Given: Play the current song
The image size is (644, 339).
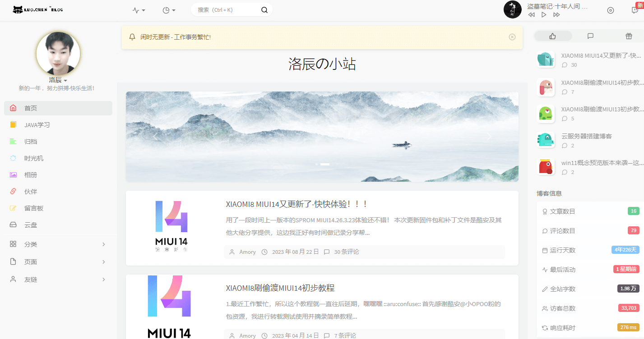Looking at the screenshot, I should [x=544, y=15].
